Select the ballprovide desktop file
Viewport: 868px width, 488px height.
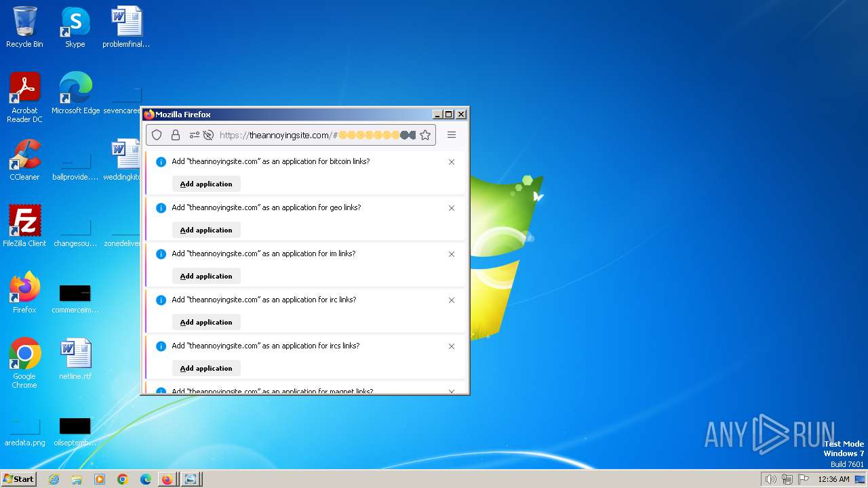(75, 166)
